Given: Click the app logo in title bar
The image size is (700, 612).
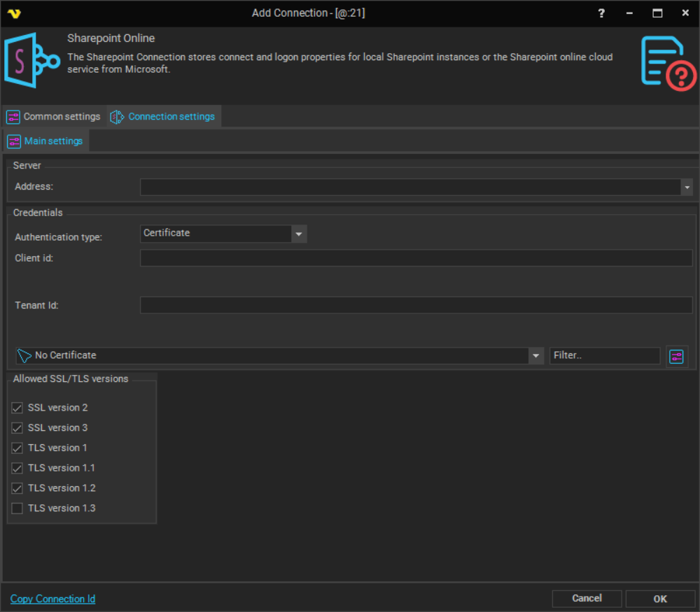Looking at the screenshot, I should (13, 13).
